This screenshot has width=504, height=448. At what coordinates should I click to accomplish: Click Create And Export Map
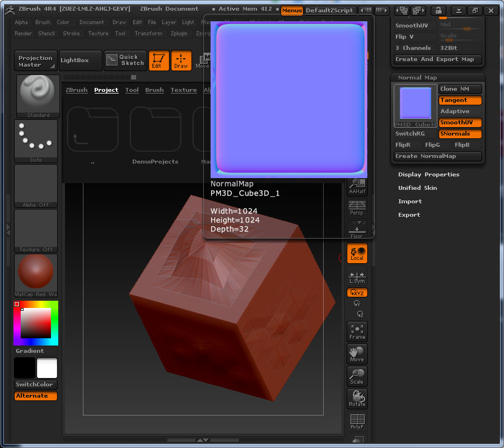tap(438, 59)
